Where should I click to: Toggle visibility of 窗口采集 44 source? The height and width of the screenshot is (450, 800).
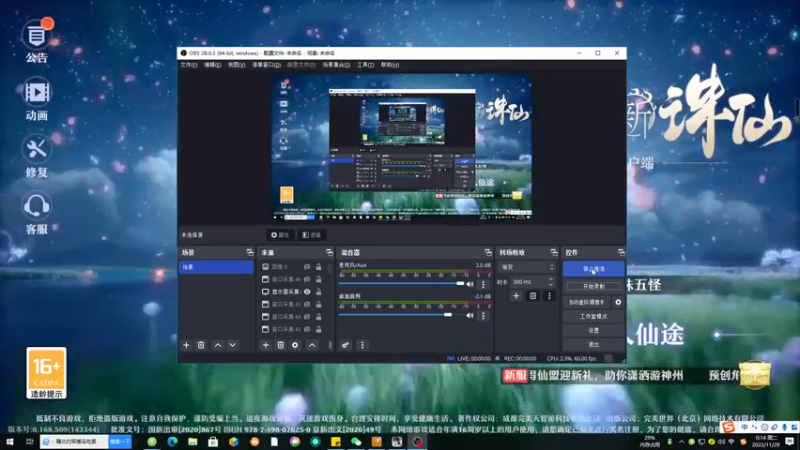click(307, 317)
